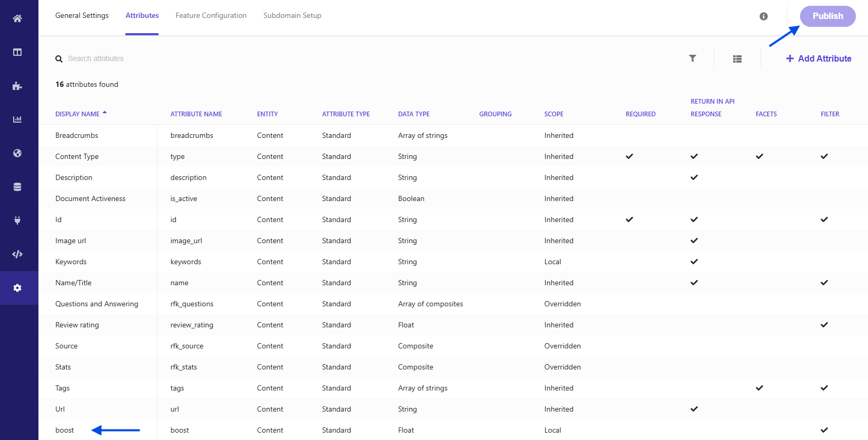The width and height of the screenshot is (868, 440).
Task: Sort by Required column header
Action: [x=640, y=114]
